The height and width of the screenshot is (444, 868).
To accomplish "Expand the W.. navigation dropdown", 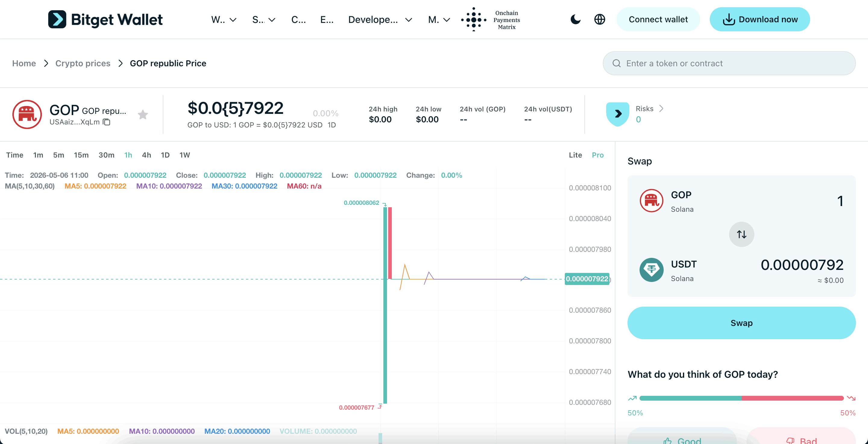I will click(224, 20).
